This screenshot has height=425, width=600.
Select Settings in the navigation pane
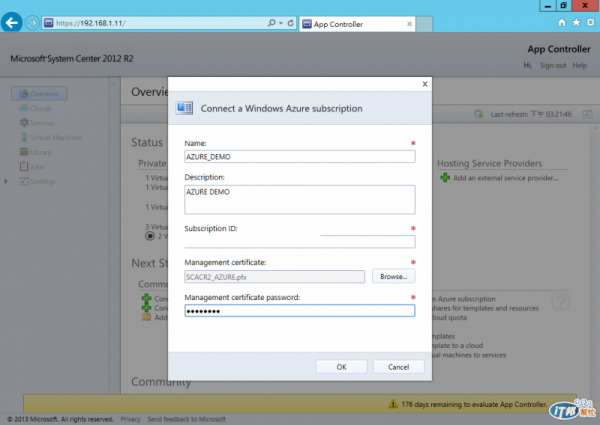point(42,181)
